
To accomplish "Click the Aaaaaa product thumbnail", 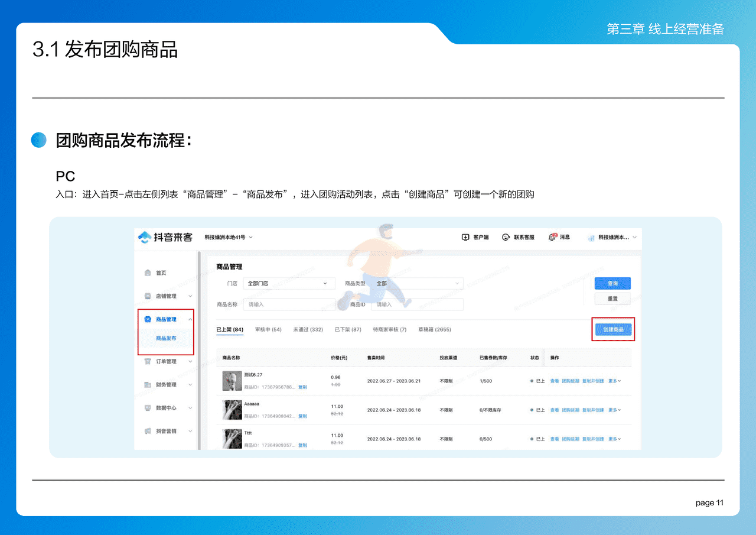I will point(232,410).
